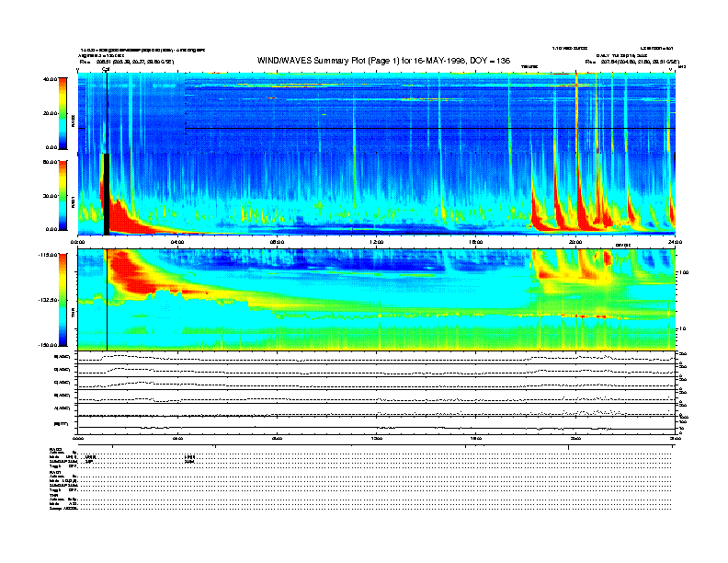Click the TNR color scale bar
This screenshot has height=563, width=728.
tap(63, 300)
